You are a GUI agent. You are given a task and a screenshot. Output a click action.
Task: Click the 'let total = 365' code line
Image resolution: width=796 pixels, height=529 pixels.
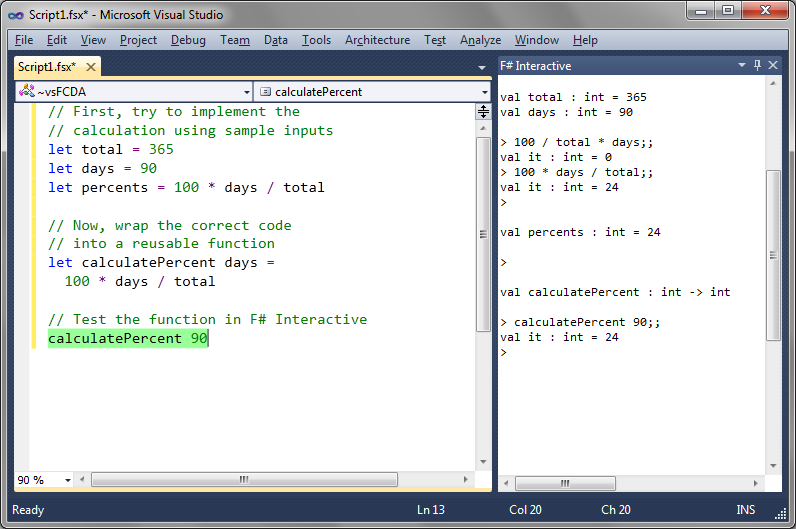click(x=111, y=149)
